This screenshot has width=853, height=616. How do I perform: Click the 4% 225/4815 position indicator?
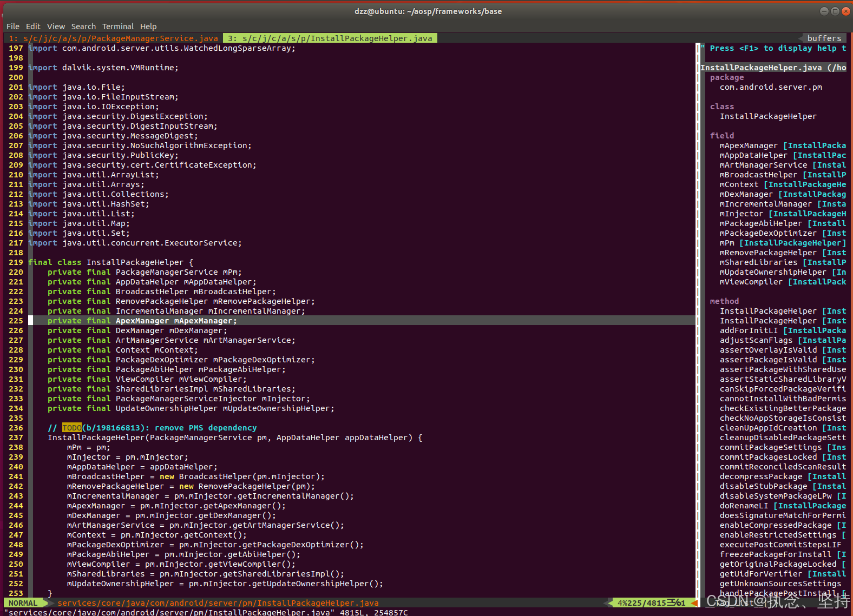pos(652,603)
